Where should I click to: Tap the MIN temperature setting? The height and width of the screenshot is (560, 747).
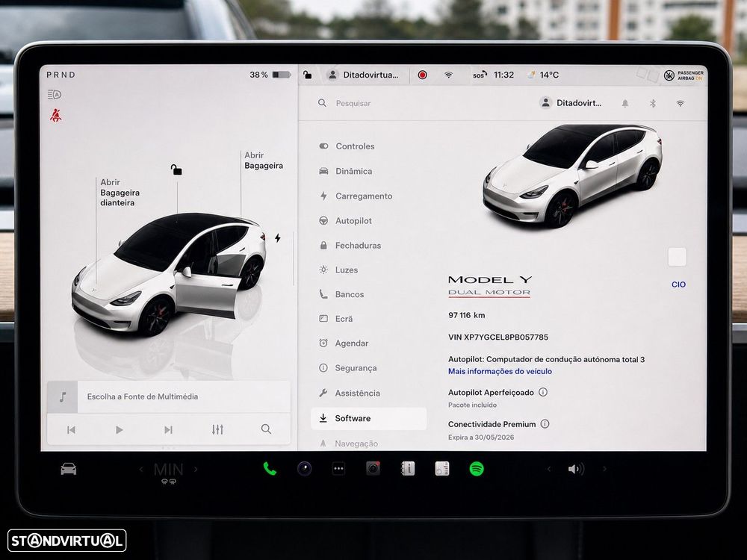point(168,470)
